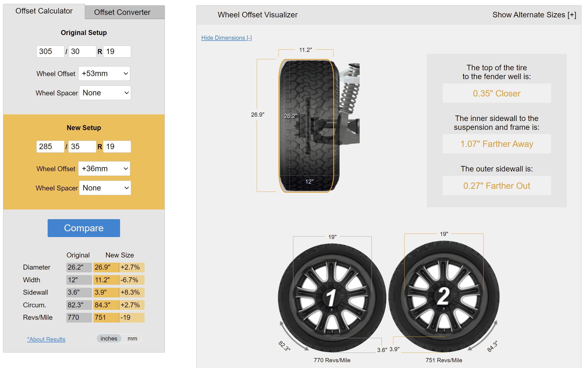
Task: Click wheel image number 2
Action: 444,296
